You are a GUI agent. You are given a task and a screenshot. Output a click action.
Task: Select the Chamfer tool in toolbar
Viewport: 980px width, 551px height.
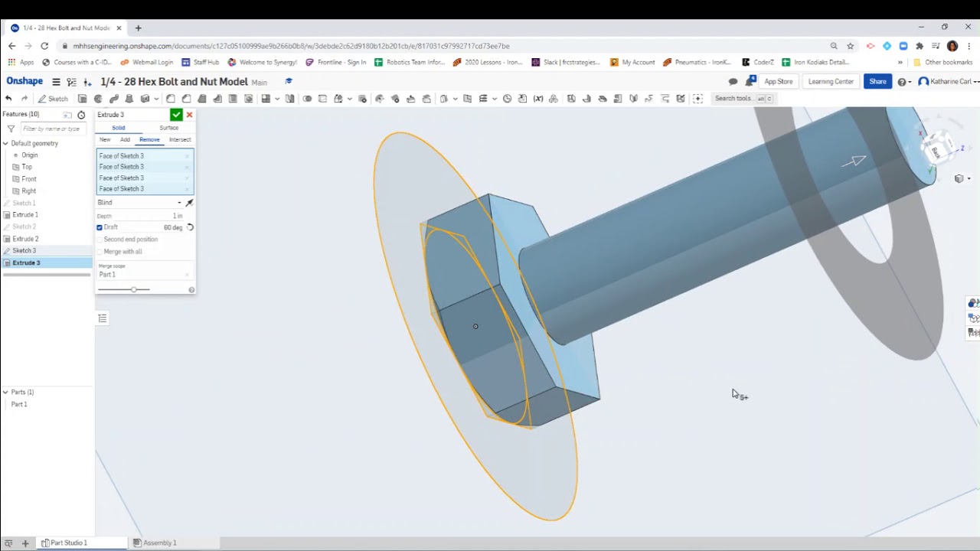(186, 99)
